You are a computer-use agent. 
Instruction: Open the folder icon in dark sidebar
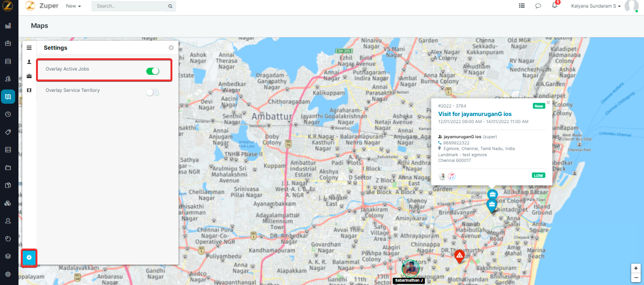[x=8, y=168]
